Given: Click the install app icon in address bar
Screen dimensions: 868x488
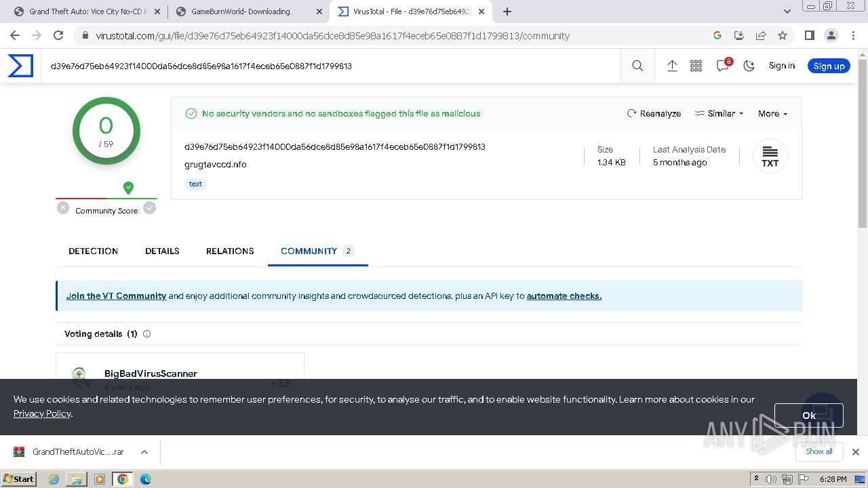Looking at the screenshot, I should pos(739,35).
